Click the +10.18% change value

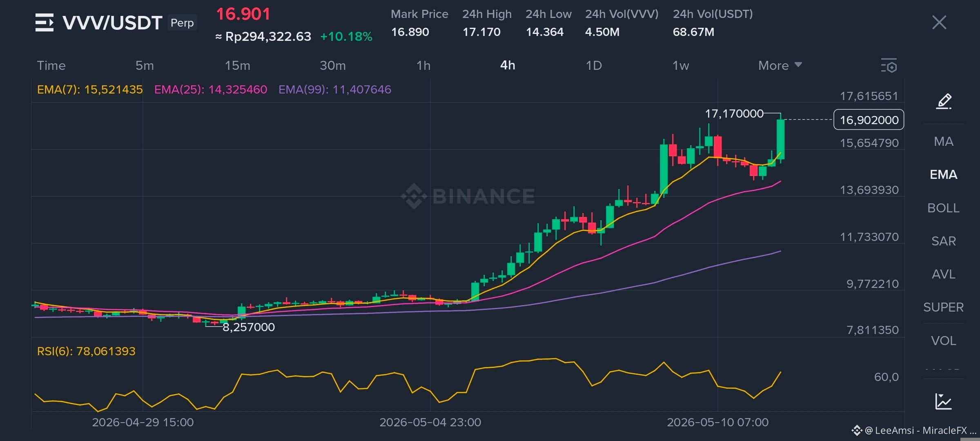(x=346, y=37)
